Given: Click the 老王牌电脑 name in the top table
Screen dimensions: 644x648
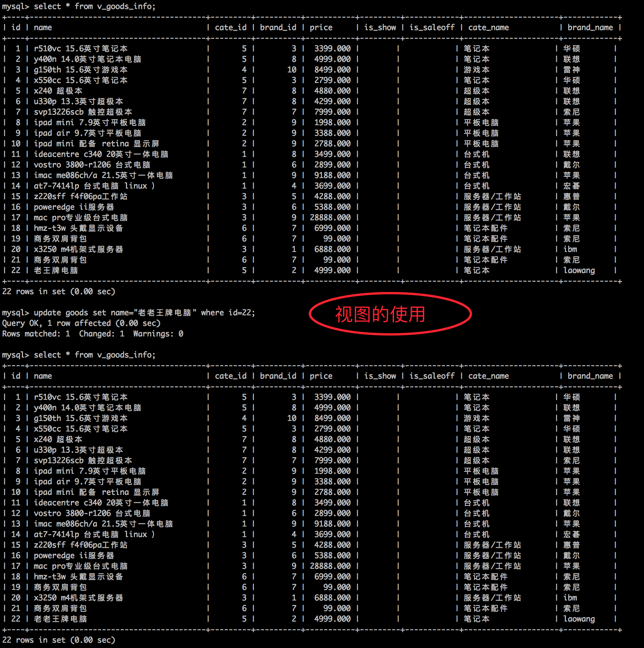Looking at the screenshot, I should 56,270.
